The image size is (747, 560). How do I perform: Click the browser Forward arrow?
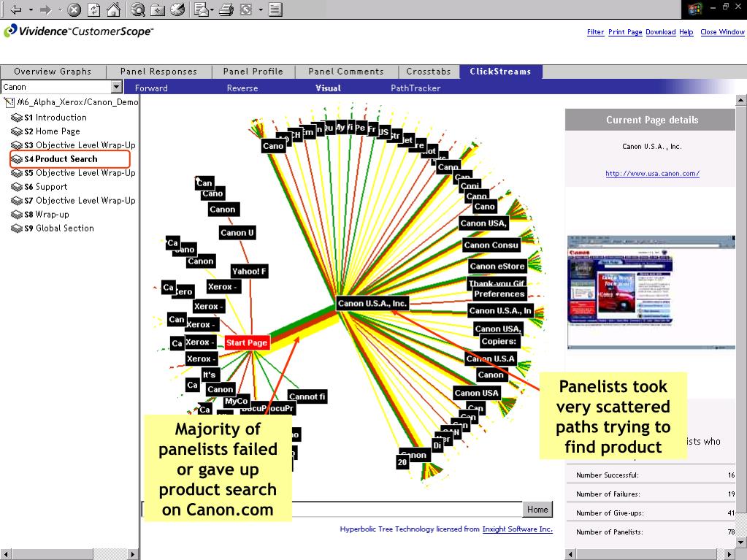[x=46, y=9]
